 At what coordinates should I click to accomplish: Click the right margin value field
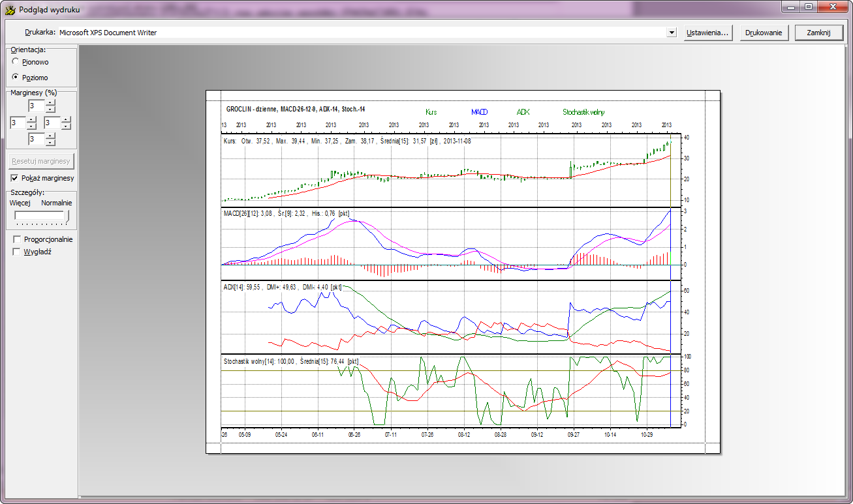(52, 123)
